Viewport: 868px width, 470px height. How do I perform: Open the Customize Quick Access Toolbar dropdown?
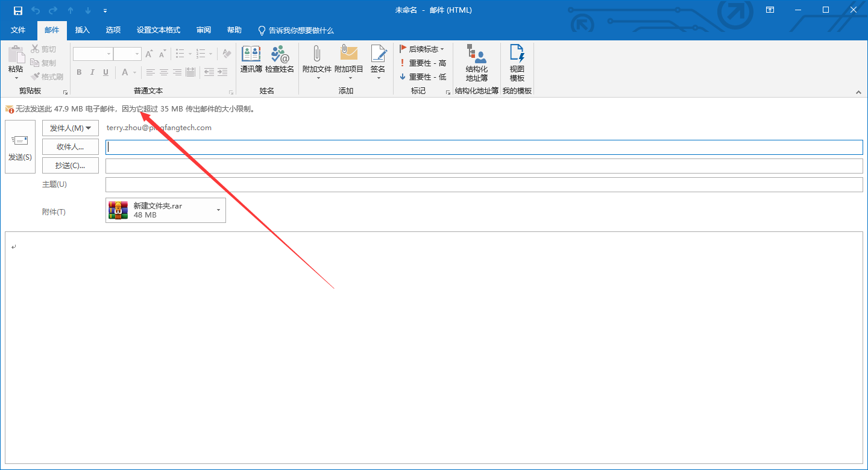105,11
